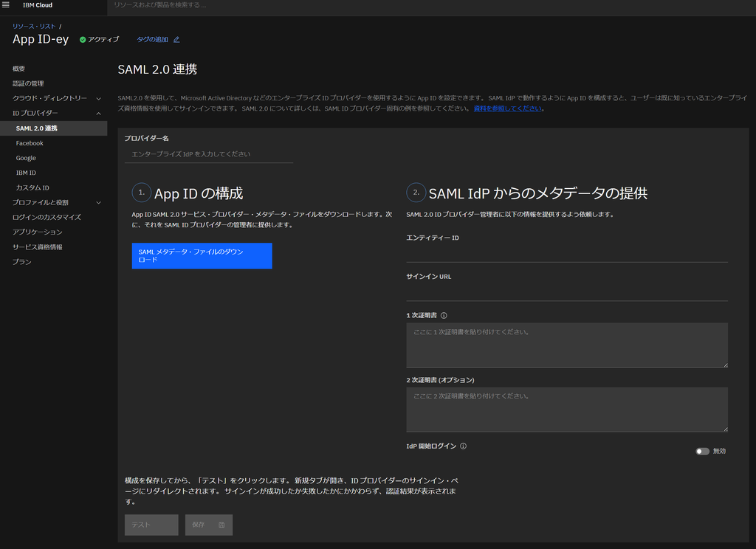
Task: Open アプリケーション page
Action: [x=38, y=232]
